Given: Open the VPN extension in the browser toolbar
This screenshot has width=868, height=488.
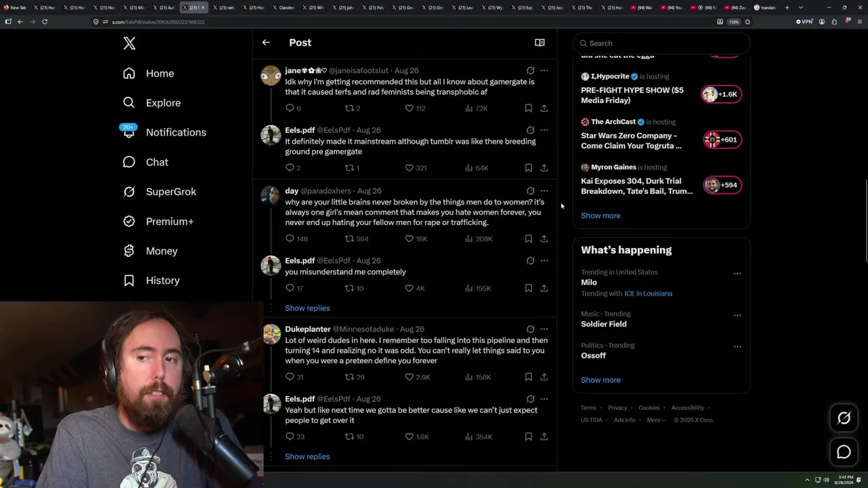Looking at the screenshot, I should (x=804, y=22).
